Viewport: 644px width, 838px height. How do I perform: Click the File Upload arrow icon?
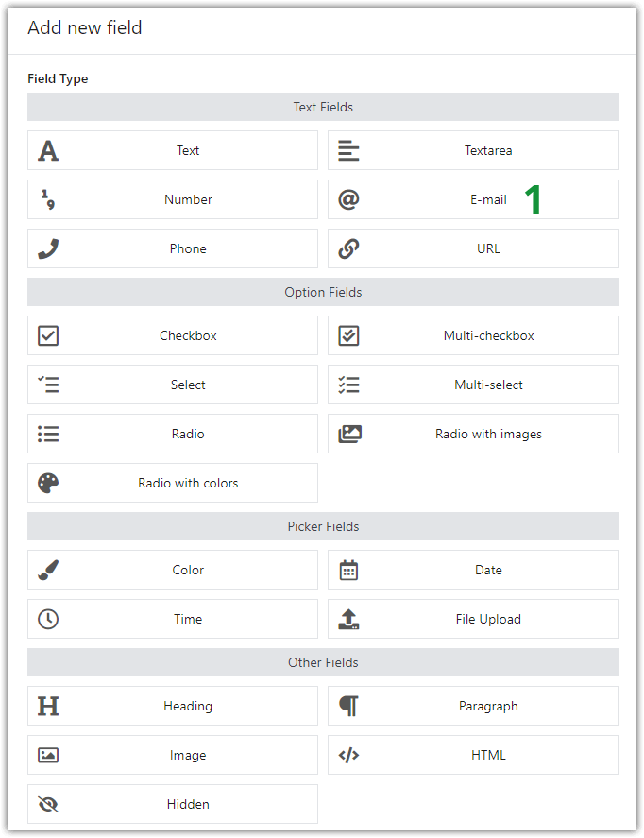pos(348,619)
